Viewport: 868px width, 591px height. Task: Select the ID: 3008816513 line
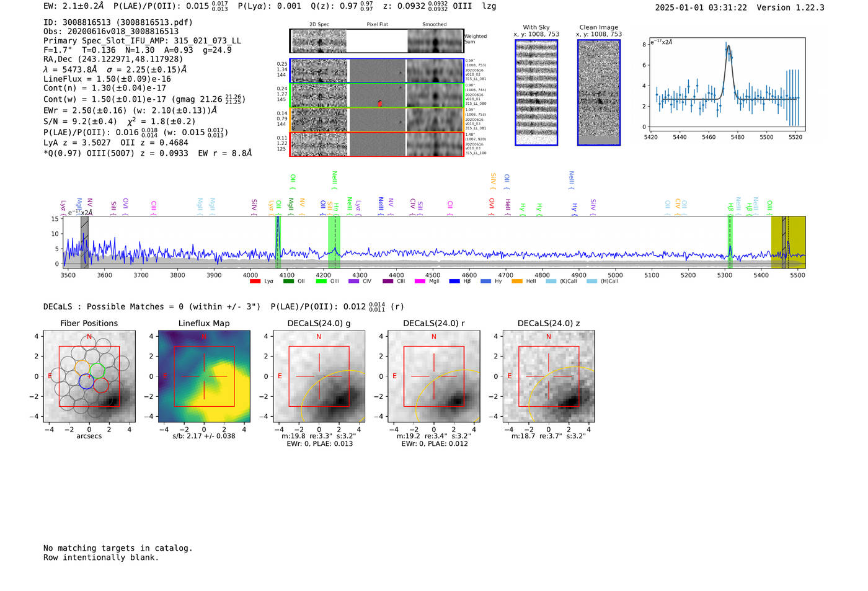tap(118, 22)
